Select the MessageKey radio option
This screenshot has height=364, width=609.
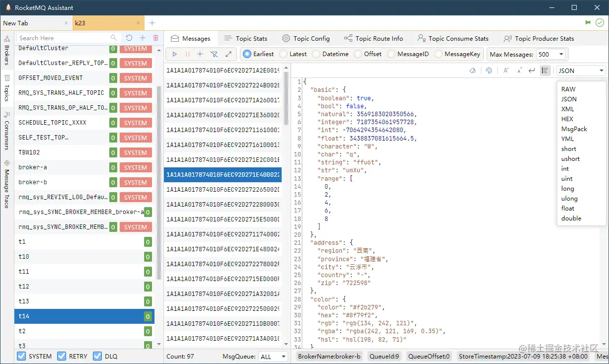pyautogui.click(x=457, y=54)
